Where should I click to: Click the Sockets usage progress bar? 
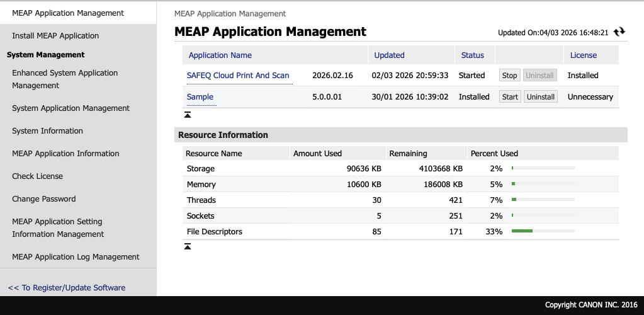click(x=543, y=215)
